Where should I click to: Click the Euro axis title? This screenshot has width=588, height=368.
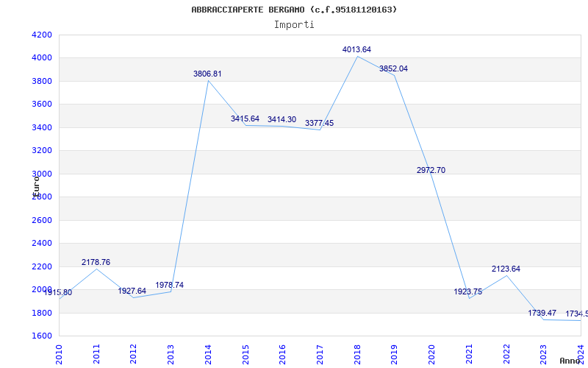[x=36, y=185]
